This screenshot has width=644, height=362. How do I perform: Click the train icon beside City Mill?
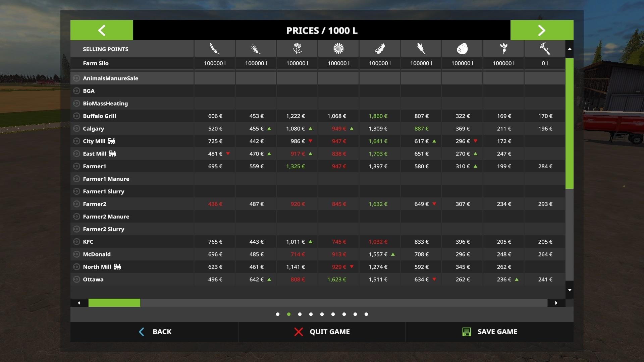pyautogui.click(x=112, y=141)
